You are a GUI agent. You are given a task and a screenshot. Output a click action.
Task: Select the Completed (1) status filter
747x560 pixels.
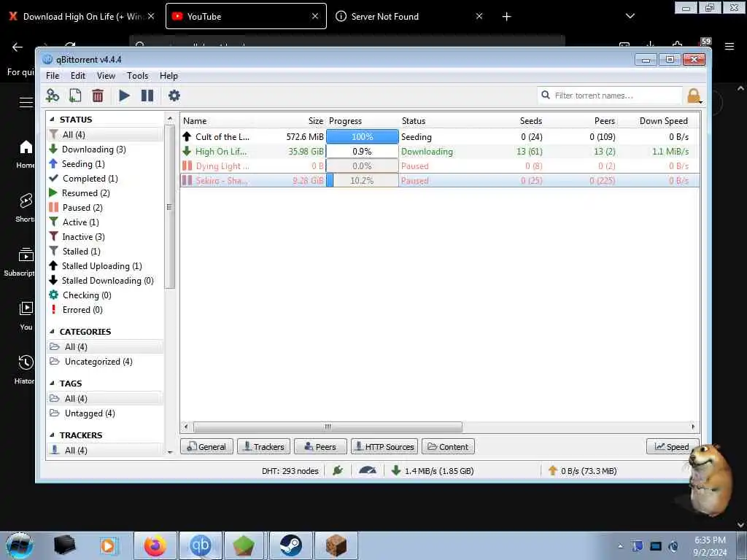[90, 179]
